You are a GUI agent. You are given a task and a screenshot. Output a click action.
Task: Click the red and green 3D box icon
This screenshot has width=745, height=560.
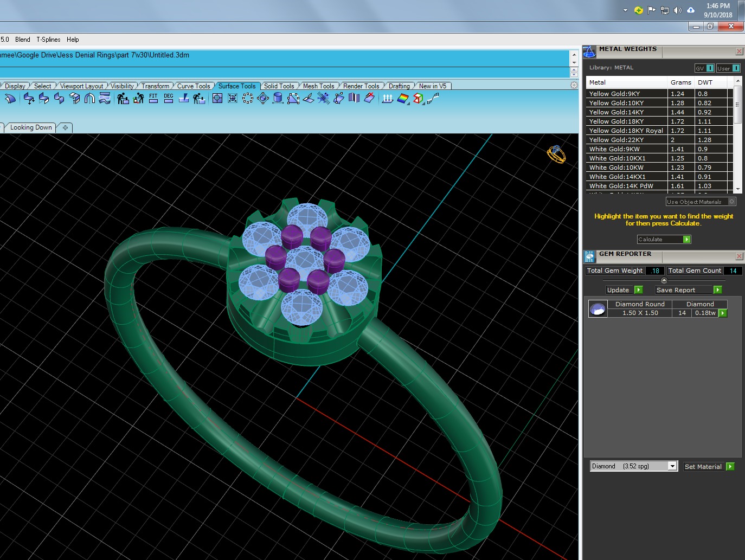(418, 98)
